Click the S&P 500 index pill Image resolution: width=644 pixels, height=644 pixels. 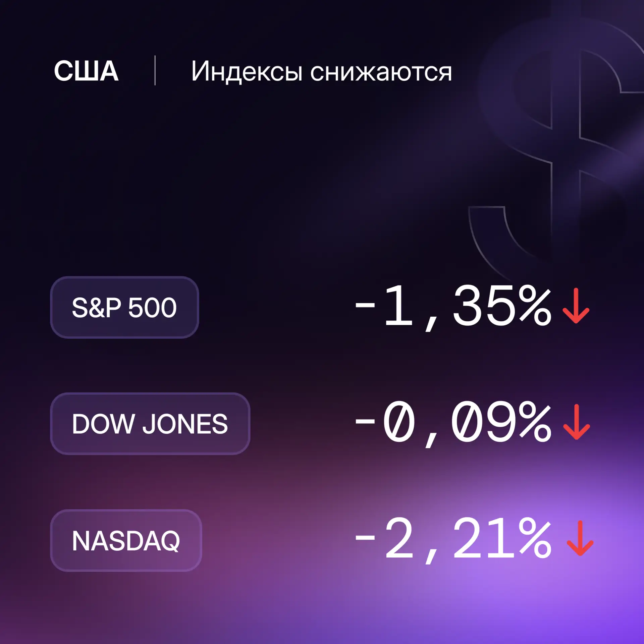click(124, 307)
